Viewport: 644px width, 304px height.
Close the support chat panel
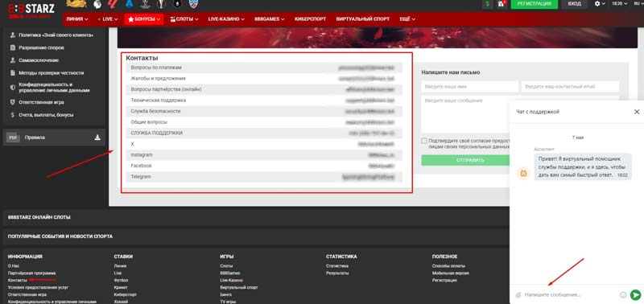[x=637, y=112]
